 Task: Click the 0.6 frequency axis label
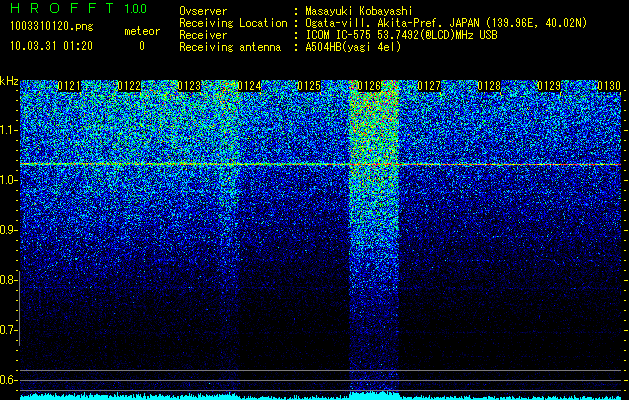(x=9, y=380)
